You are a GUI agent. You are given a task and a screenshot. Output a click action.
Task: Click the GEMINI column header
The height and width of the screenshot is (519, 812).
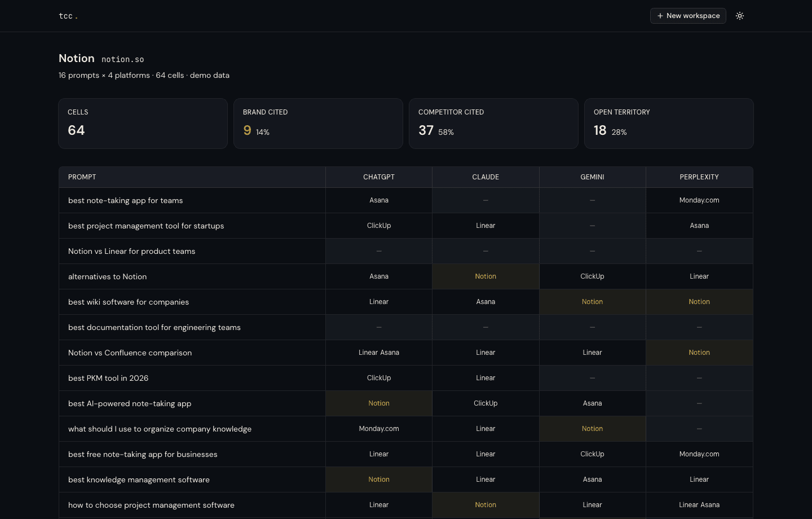pos(592,177)
